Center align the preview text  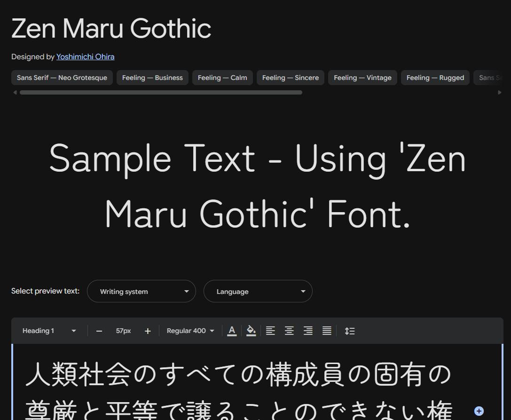coord(289,331)
